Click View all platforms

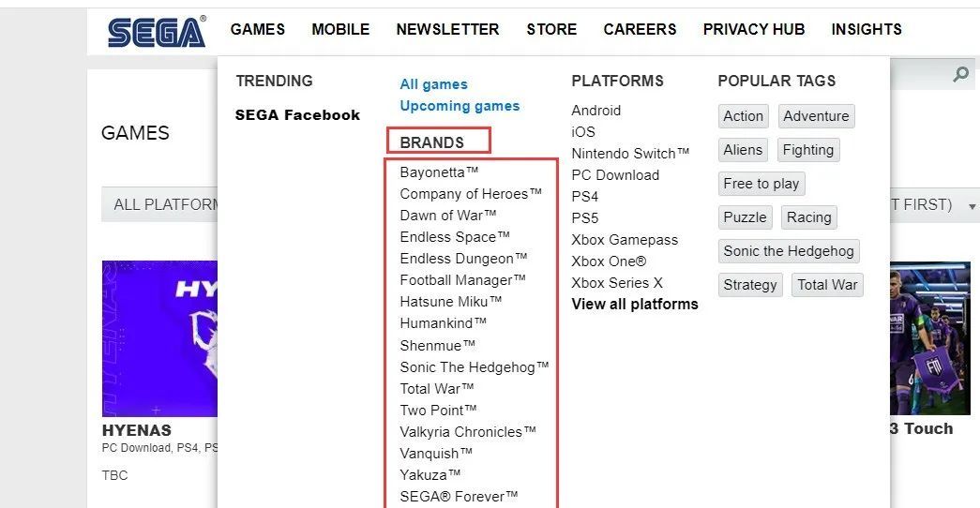[635, 305]
